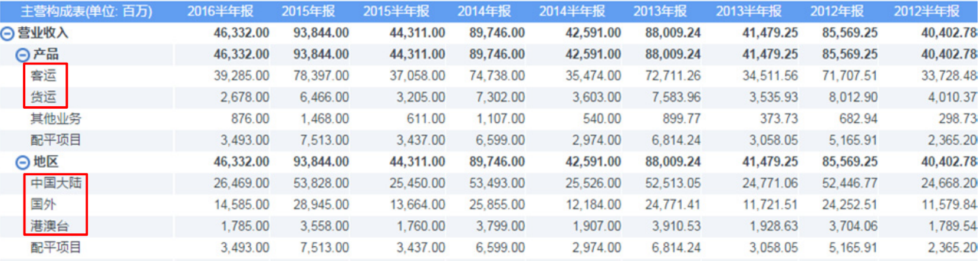The height and width of the screenshot is (261, 980).
Task: Click 中国大陆 value 25,450.00
Action: point(417,183)
